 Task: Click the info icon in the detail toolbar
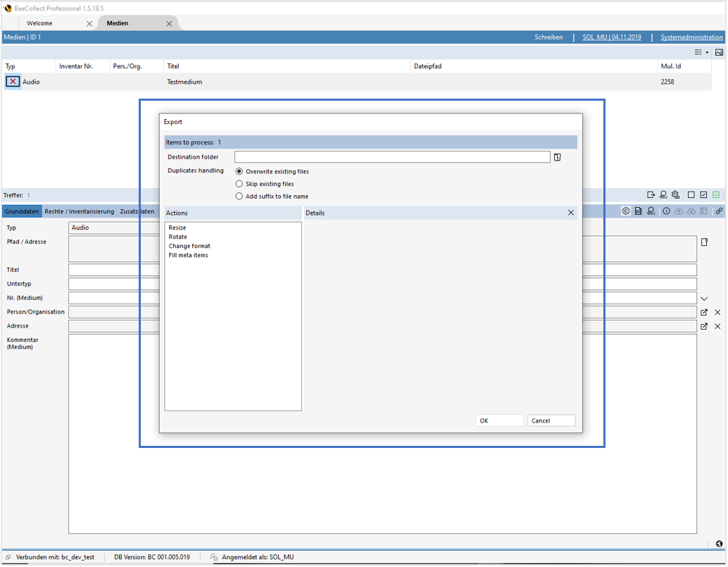(x=666, y=211)
